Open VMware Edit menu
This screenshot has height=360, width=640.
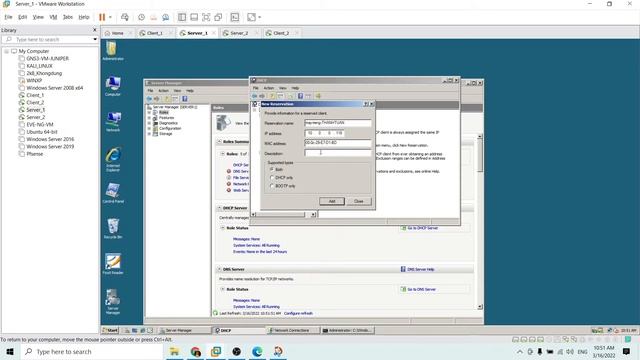pos(22,17)
